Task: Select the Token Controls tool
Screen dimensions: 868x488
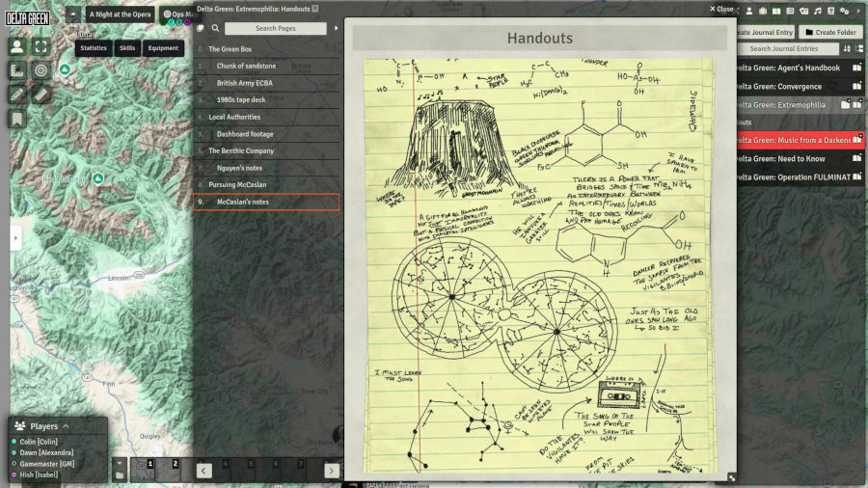Action: click(17, 46)
